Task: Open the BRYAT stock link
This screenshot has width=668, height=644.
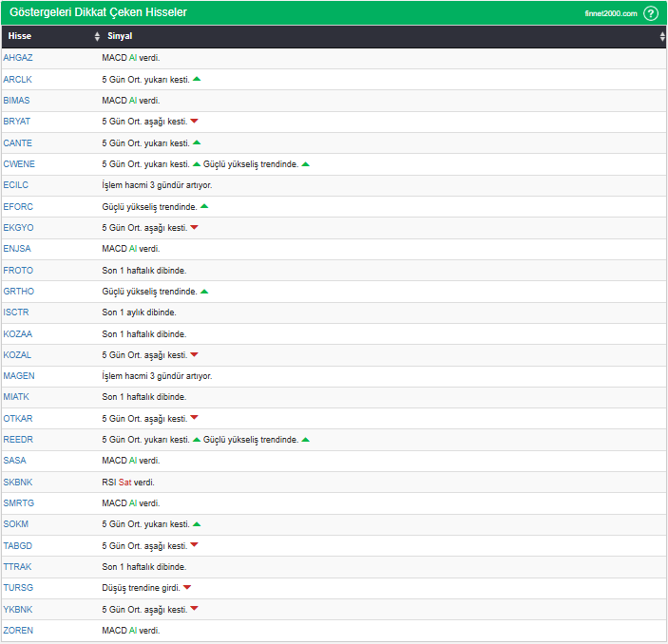Action: point(16,122)
